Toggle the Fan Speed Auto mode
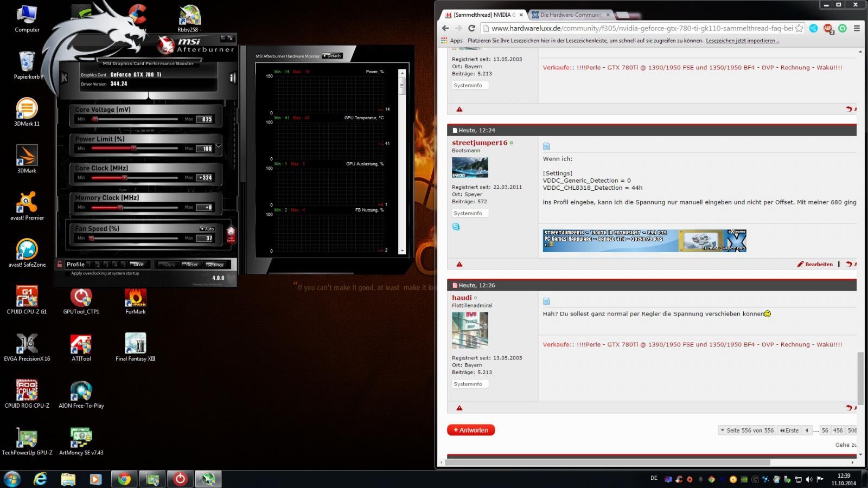The image size is (868, 488). (207, 229)
